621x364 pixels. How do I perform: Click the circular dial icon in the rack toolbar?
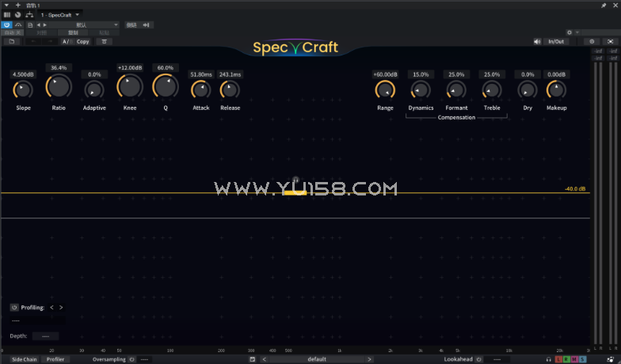pyautogui.click(x=17, y=14)
